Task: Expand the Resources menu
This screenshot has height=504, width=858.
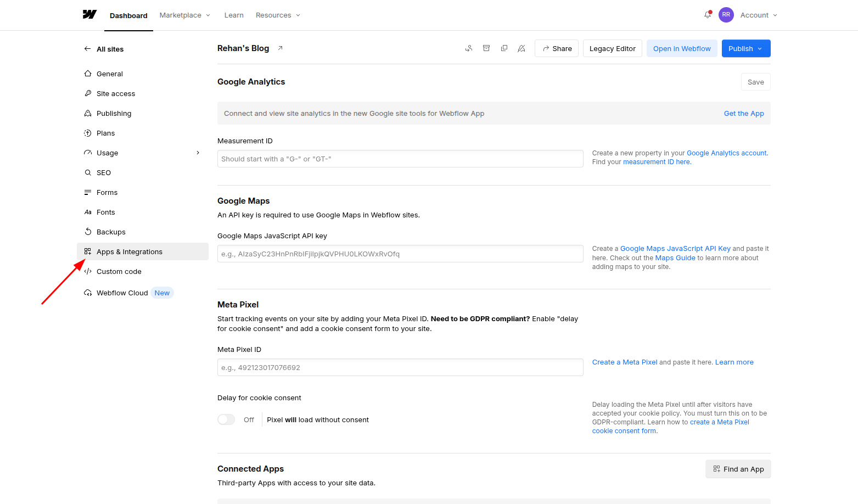Action: point(278,15)
